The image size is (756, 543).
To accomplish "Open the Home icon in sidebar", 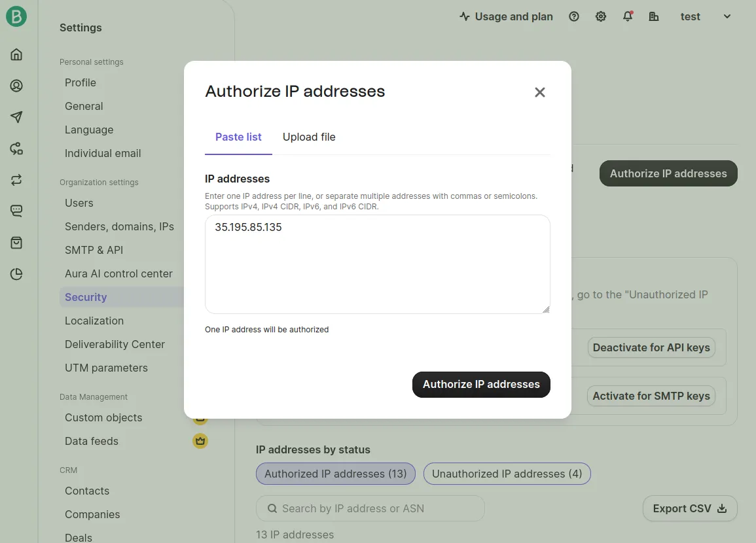I will (16, 54).
